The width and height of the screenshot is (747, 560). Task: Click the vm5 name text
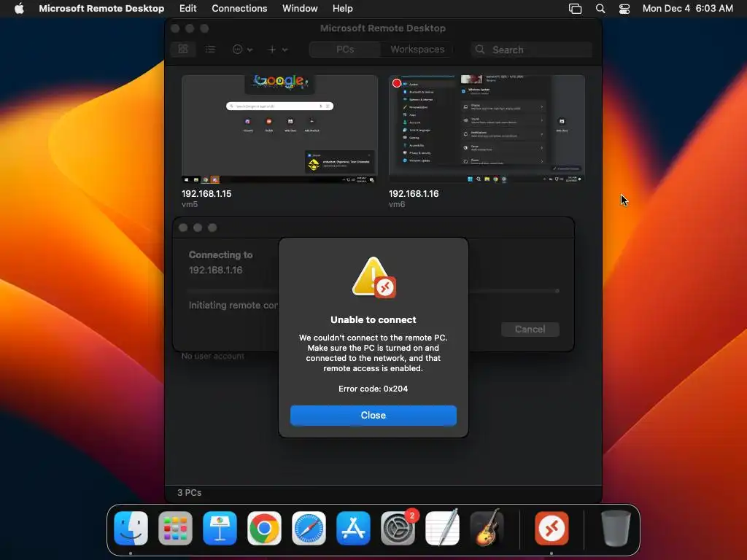pos(190,204)
